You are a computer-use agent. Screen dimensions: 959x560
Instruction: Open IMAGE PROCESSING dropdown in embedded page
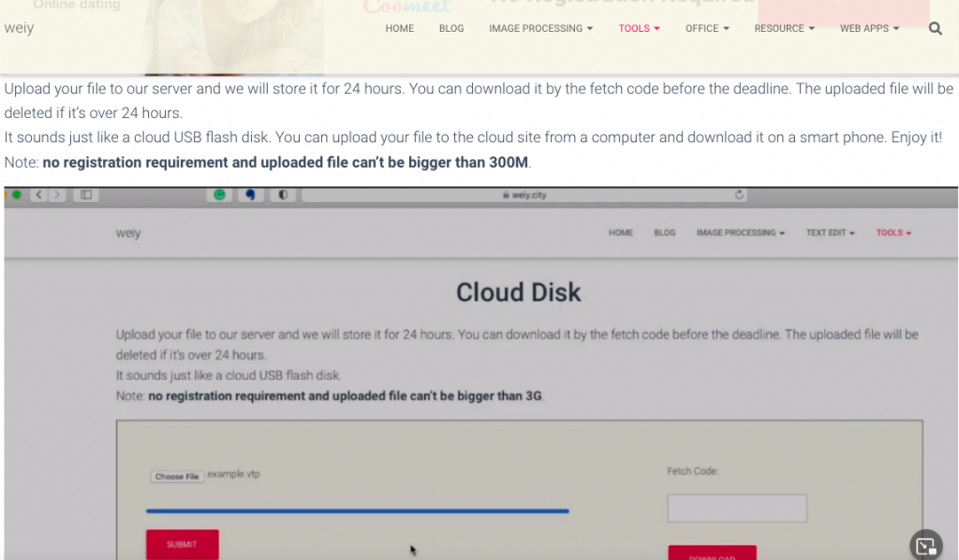click(x=740, y=233)
